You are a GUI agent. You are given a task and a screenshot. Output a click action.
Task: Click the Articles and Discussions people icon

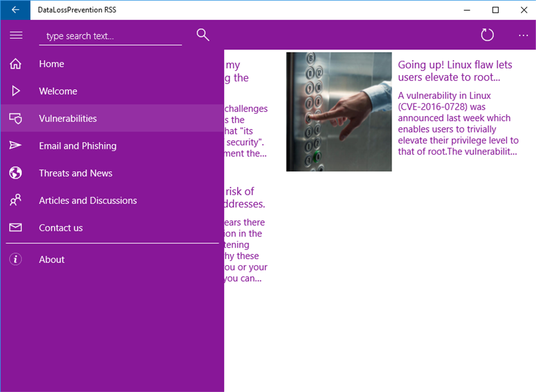(x=15, y=200)
